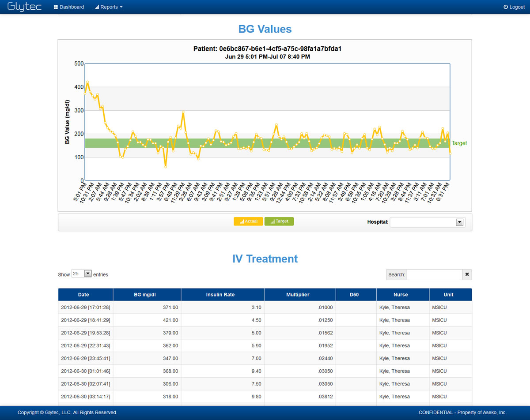Image resolution: width=530 pixels, height=420 pixels.
Task: Open the Reports dropdown menu
Action: click(x=109, y=7)
